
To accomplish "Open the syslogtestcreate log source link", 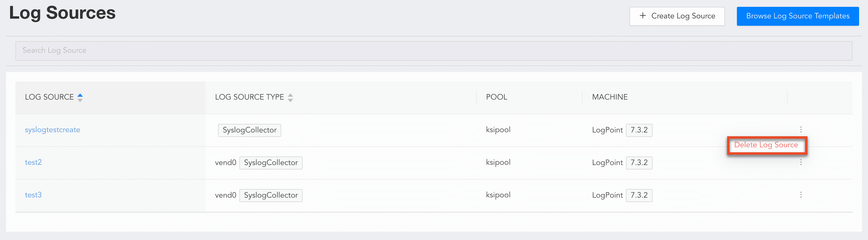I will (x=52, y=130).
